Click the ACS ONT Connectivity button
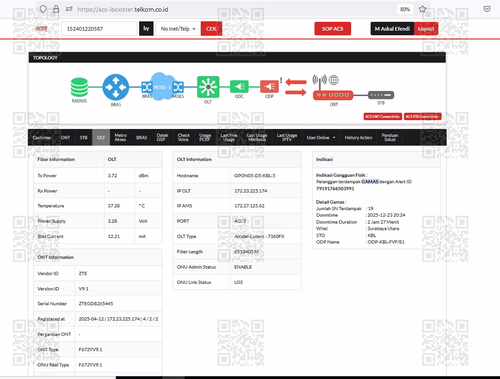This screenshot has width=500, height=379. (x=383, y=116)
